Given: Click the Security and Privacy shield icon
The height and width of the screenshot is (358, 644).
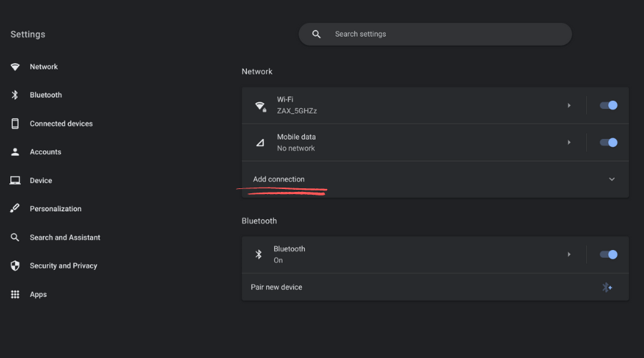Looking at the screenshot, I should coord(15,266).
